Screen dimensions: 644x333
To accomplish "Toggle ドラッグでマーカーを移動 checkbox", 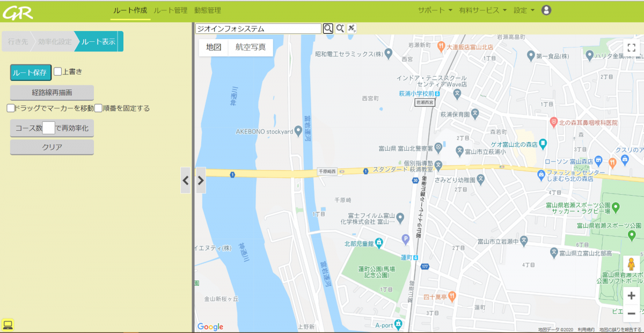I will click(11, 108).
